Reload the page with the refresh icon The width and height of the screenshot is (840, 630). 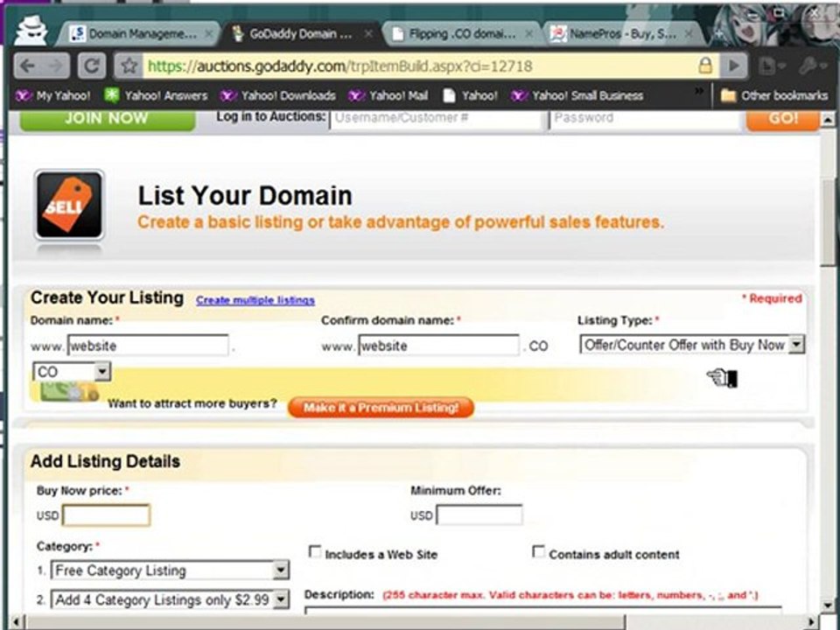92,66
